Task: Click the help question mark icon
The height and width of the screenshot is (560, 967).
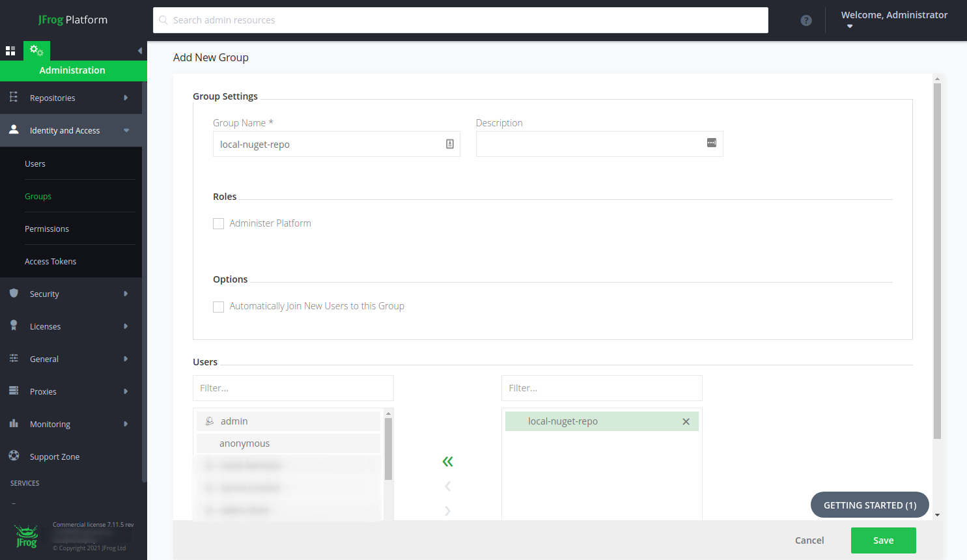Action: coord(806,20)
